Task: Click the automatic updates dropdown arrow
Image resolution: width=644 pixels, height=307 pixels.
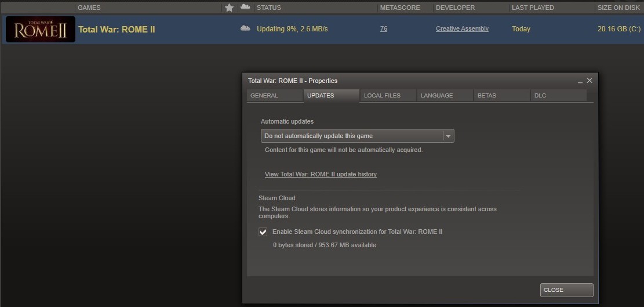Action: 449,136
